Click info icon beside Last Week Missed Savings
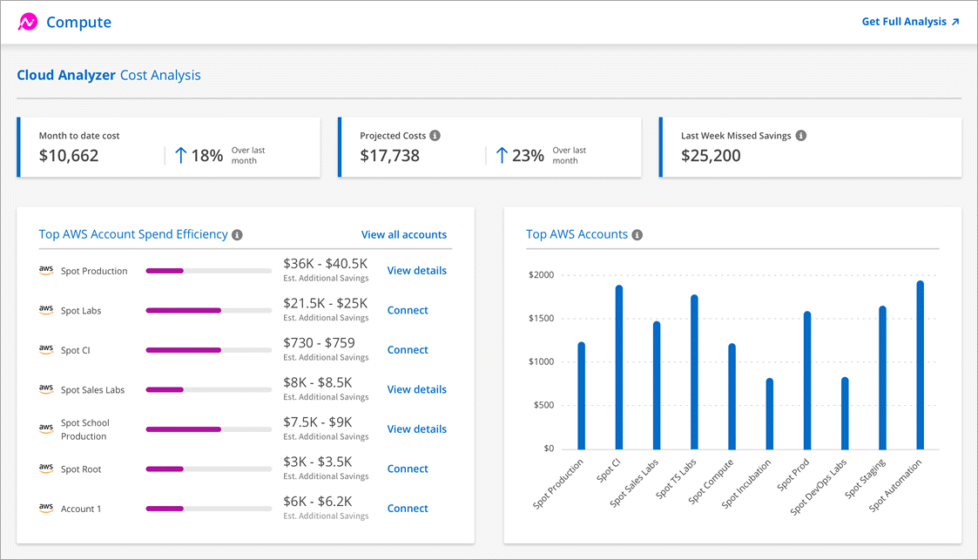This screenshot has height=560, width=978. point(801,135)
